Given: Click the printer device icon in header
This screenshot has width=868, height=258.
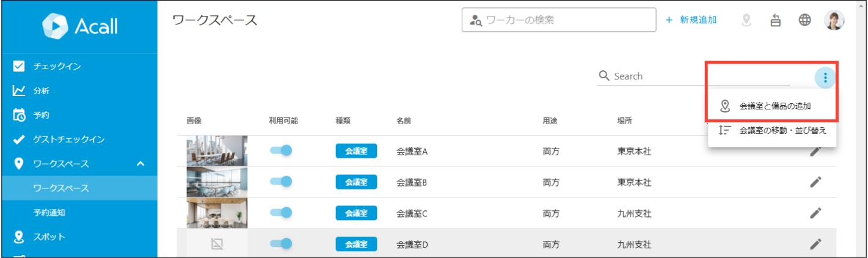Looking at the screenshot, I should (x=776, y=20).
